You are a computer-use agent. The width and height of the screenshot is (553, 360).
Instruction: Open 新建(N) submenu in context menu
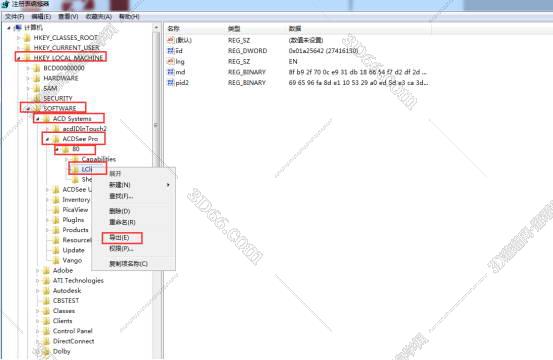(x=120, y=185)
